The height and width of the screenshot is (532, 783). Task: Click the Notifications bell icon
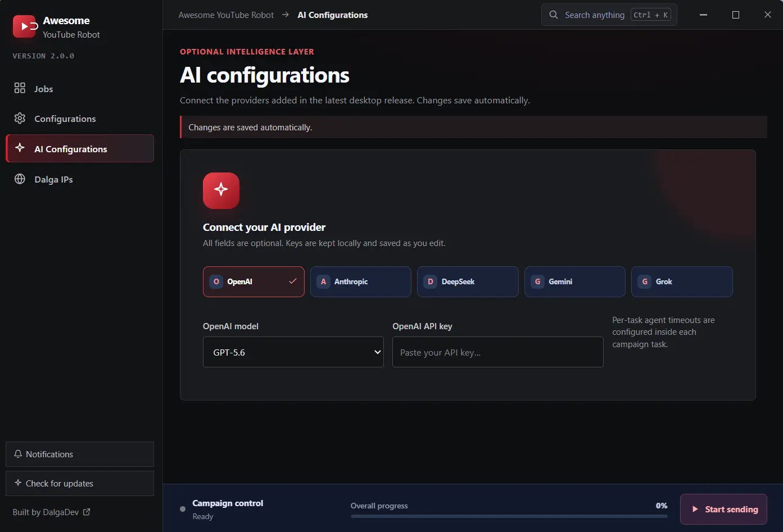(18, 454)
